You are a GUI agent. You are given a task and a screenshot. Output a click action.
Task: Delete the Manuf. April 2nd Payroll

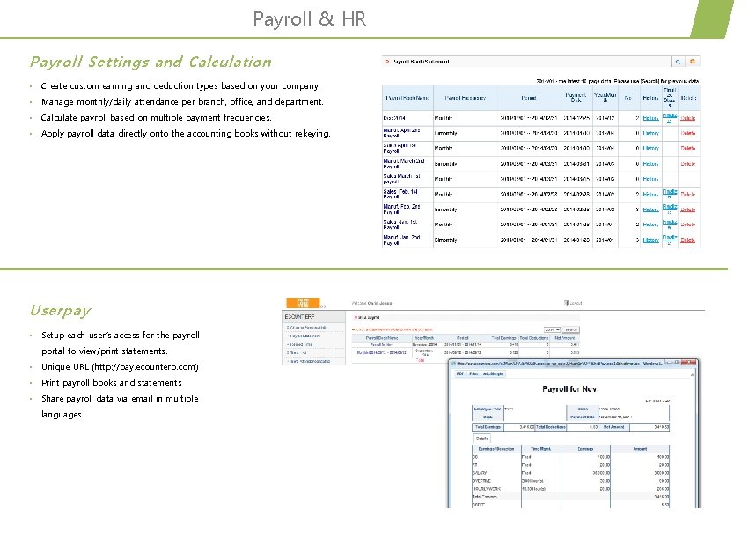[x=688, y=133]
